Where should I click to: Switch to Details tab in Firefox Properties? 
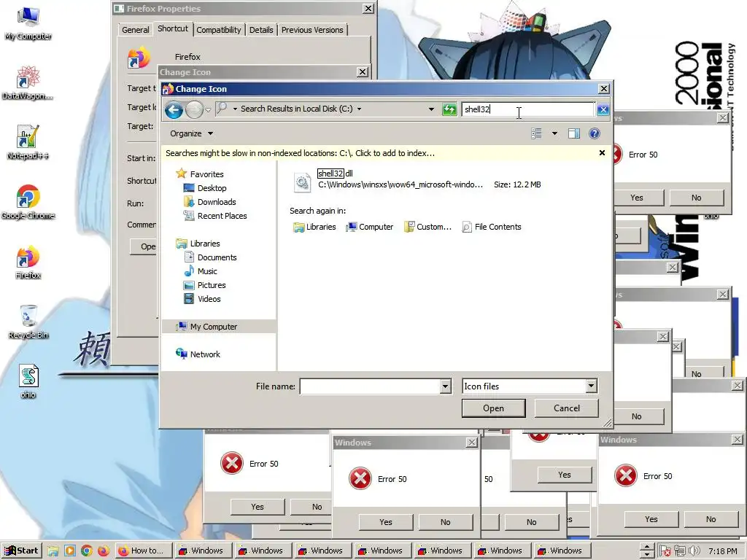point(261,29)
